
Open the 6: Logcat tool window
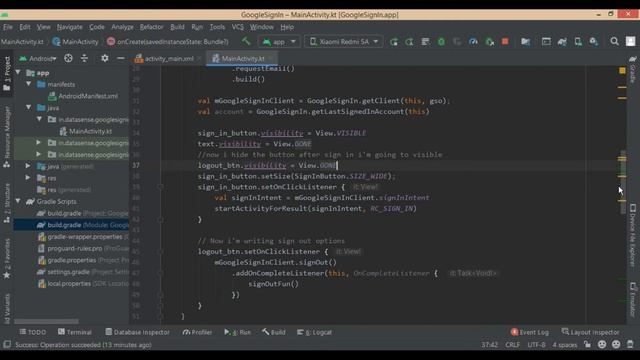click(314, 332)
